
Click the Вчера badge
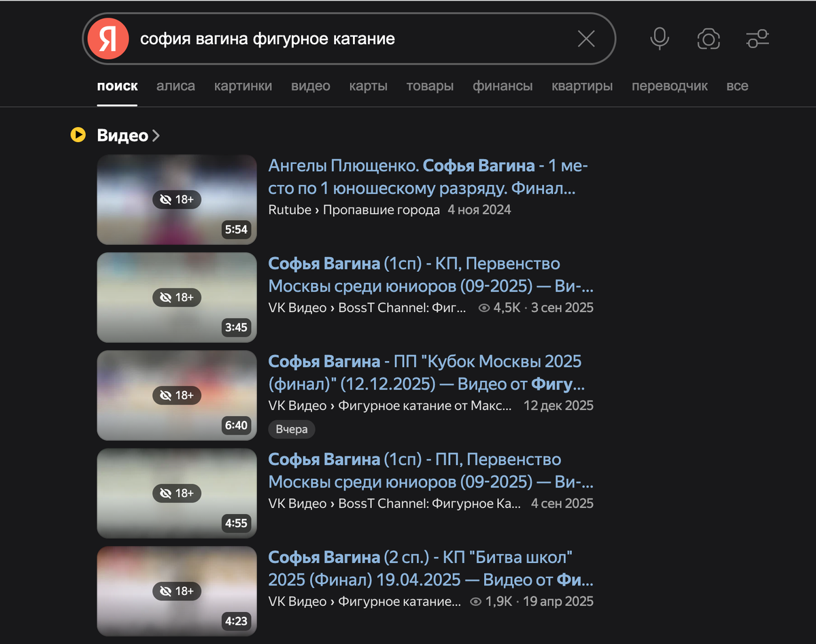[x=292, y=429]
